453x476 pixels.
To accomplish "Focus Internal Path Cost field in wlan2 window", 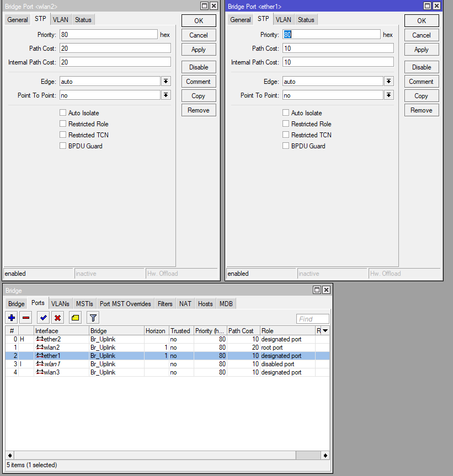I will (x=115, y=62).
